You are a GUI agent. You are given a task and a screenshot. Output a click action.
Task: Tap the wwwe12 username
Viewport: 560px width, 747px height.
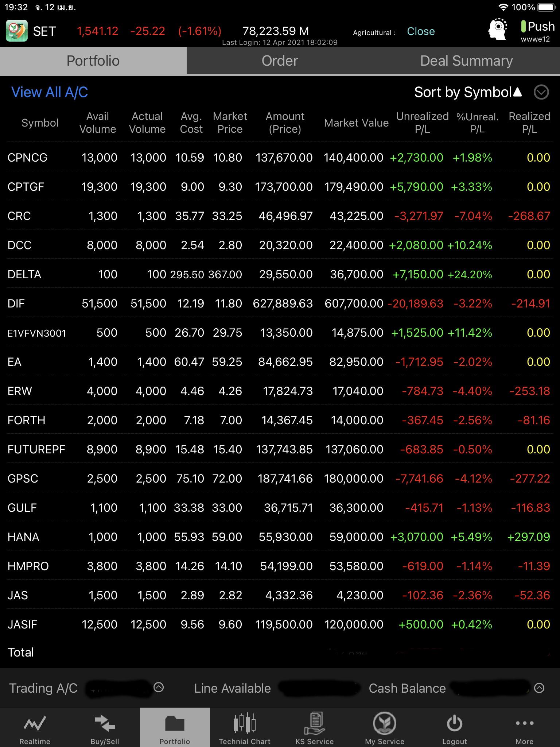pyautogui.click(x=535, y=39)
